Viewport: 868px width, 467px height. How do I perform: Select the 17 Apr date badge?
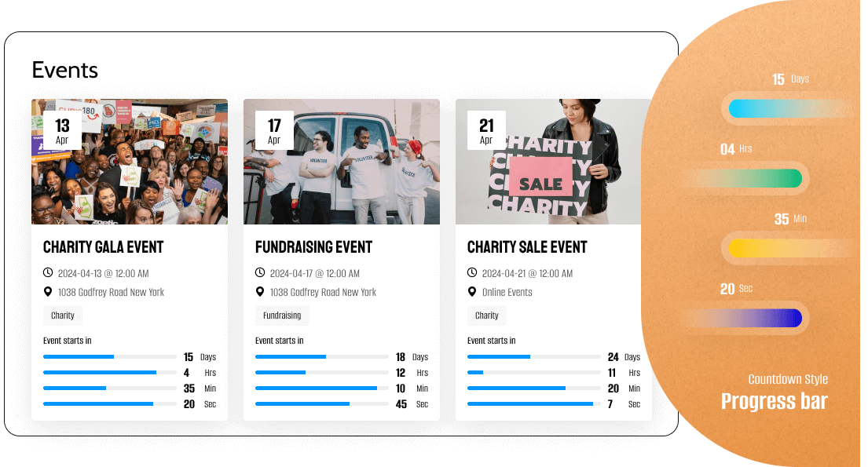coord(274,130)
